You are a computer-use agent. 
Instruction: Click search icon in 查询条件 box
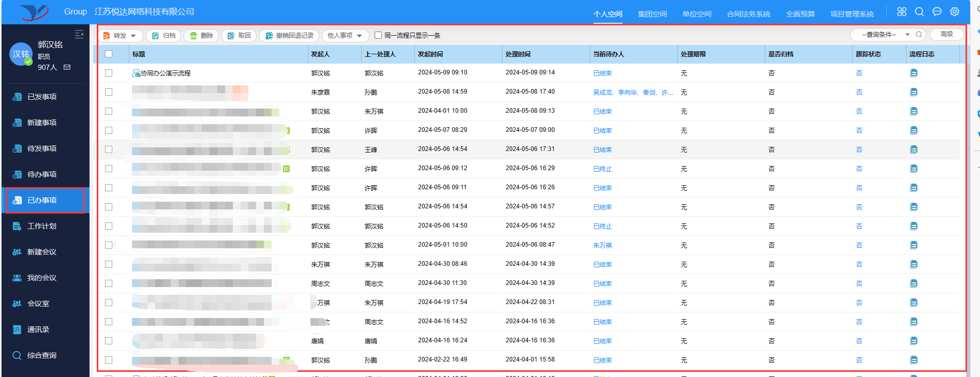point(919,35)
